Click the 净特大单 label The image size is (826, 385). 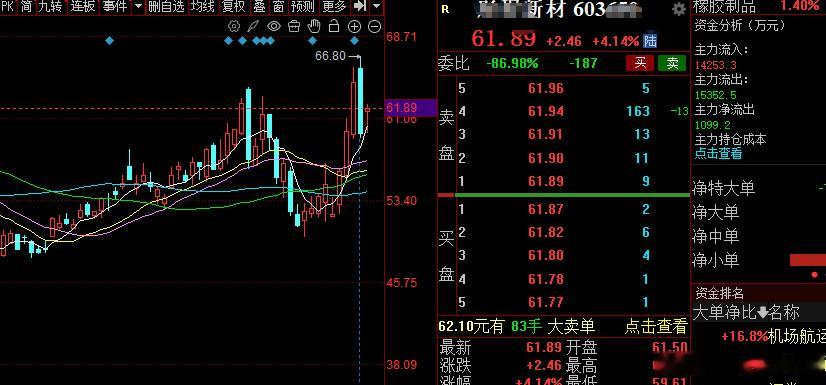pyautogui.click(x=723, y=189)
